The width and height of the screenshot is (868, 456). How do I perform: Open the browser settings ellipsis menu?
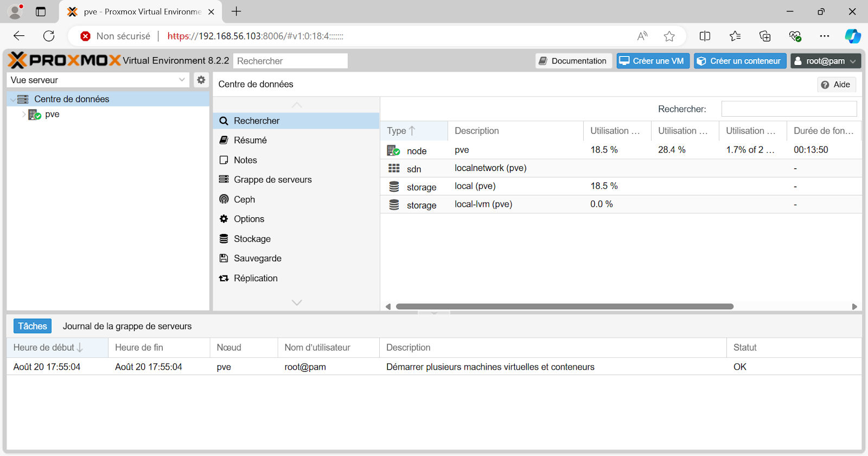point(825,36)
